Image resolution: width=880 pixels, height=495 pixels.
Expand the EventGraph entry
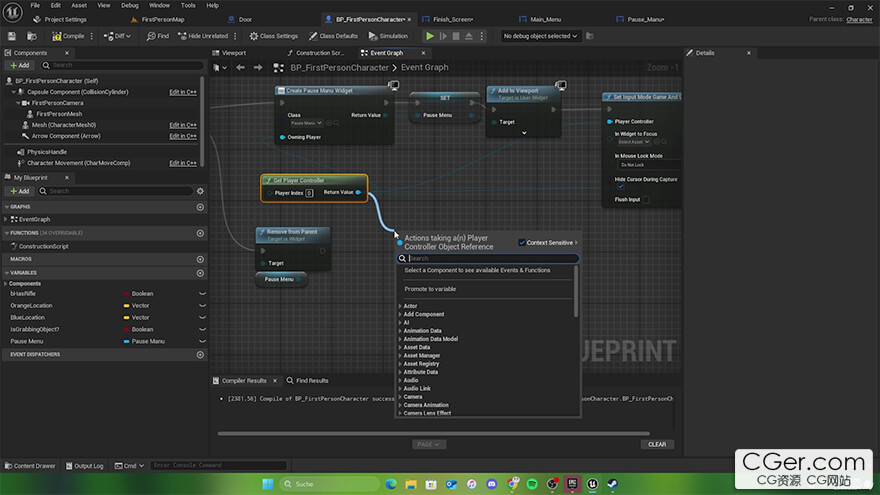click(x=6, y=219)
